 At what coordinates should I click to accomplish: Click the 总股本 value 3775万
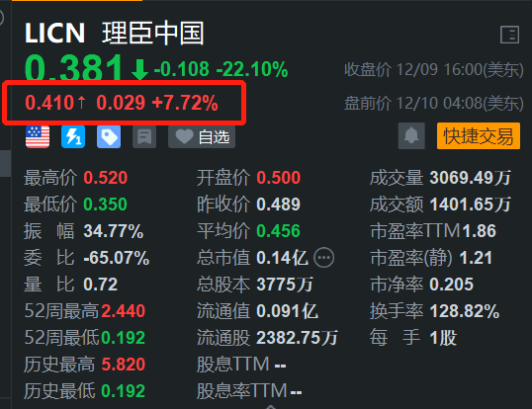[x=285, y=285]
